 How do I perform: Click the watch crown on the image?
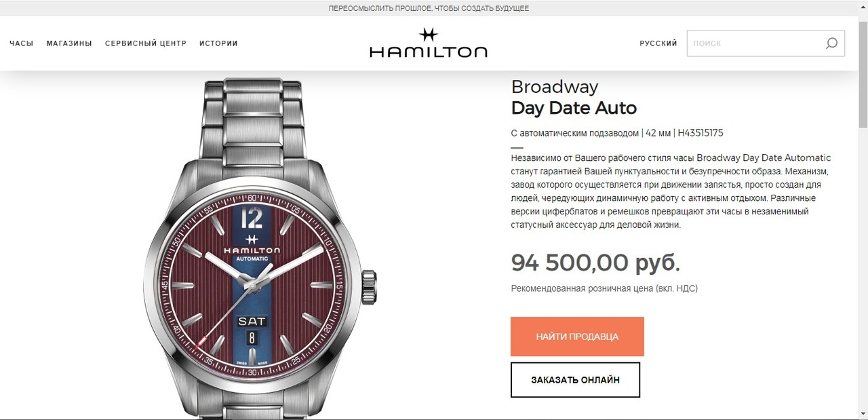(368, 287)
